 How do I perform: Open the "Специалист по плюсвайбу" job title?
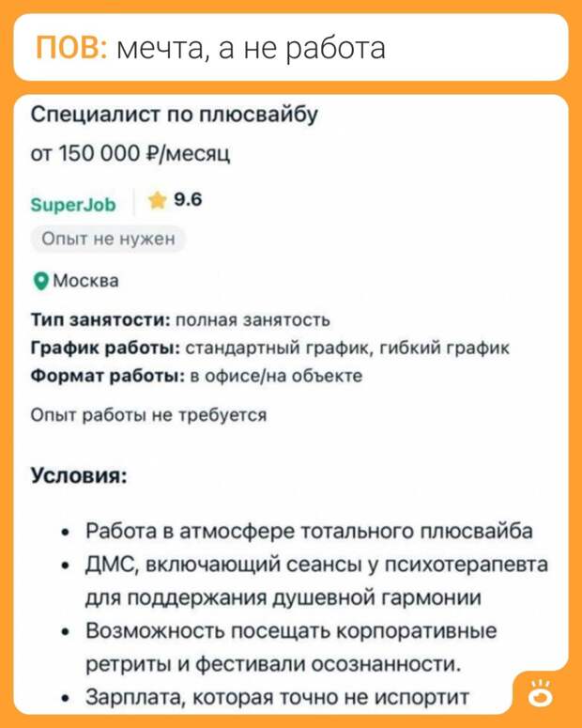[x=174, y=116]
